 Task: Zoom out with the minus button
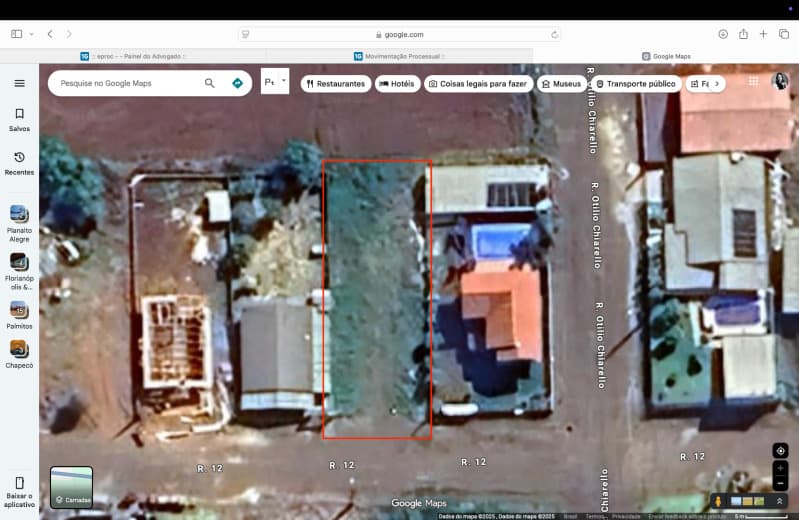(x=780, y=483)
